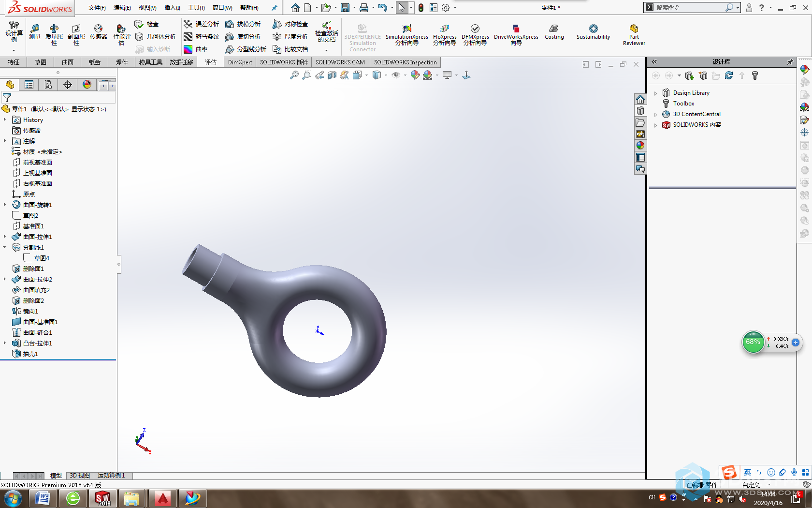This screenshot has width=812, height=508.
Task: Expand 曲面-旋转1 feature
Action: click(x=5, y=205)
